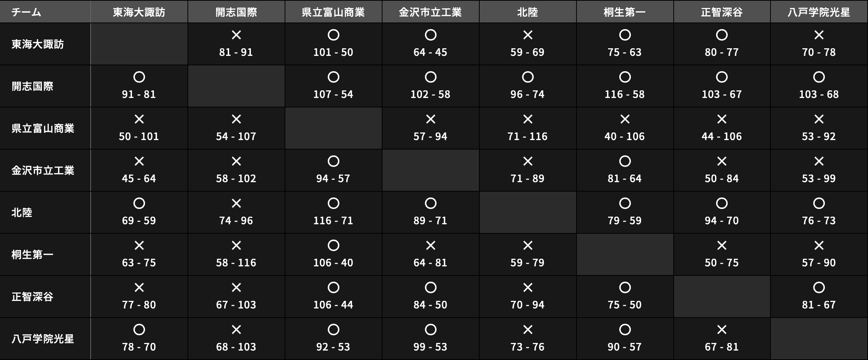Click the score 45 - 64
The image size is (868, 360).
[x=139, y=179]
